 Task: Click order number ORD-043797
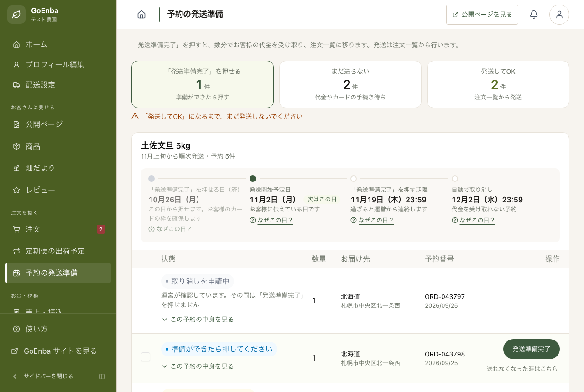coord(445,297)
